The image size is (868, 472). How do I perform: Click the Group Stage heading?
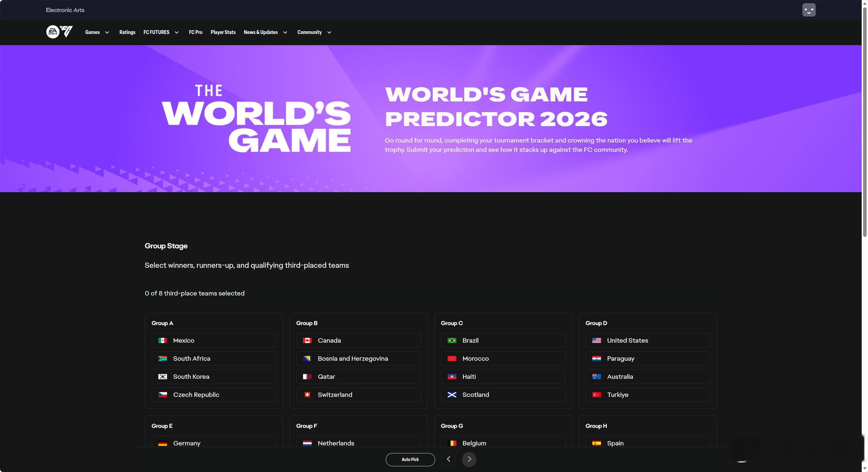[166, 246]
